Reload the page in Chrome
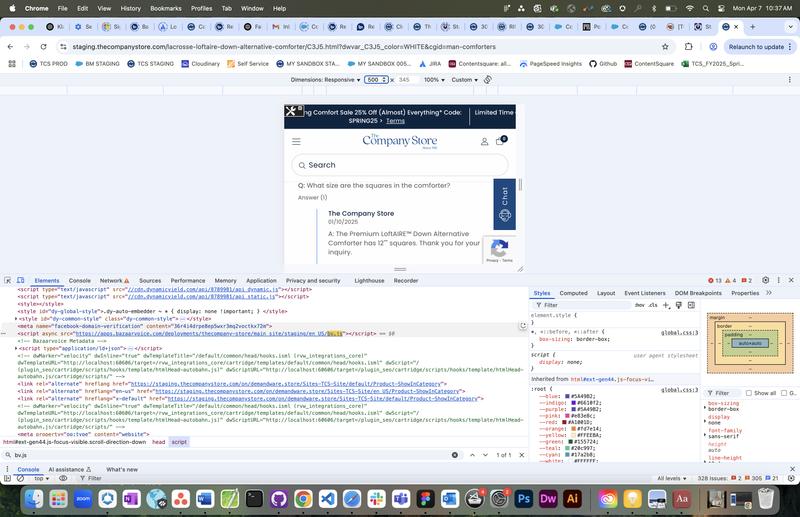 point(43,46)
